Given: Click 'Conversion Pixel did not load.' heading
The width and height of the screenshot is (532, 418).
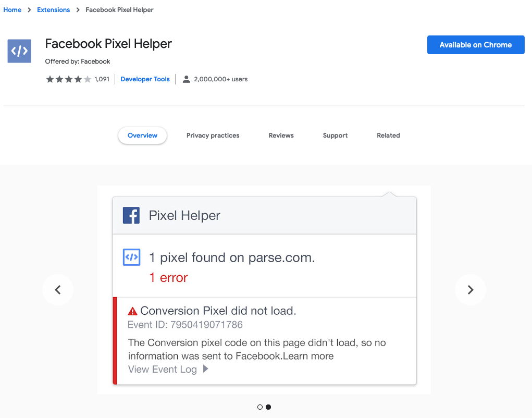Looking at the screenshot, I should pos(218,311).
